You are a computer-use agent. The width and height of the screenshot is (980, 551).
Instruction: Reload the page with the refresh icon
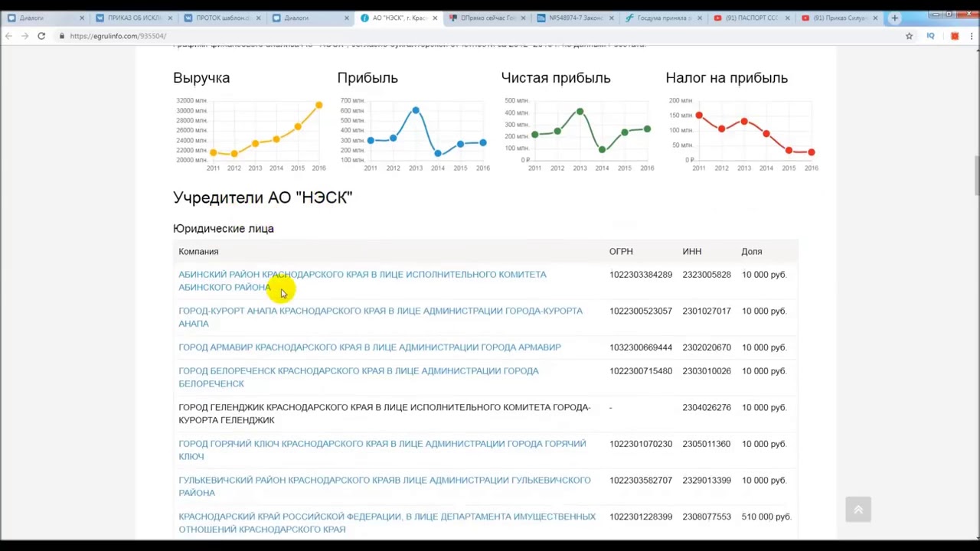pyautogui.click(x=41, y=36)
